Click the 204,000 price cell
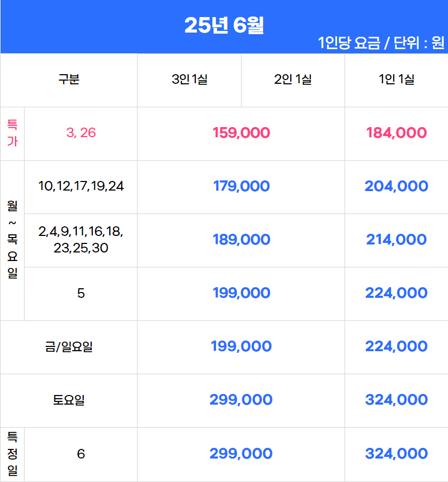This screenshot has width=448, height=482. pos(396,186)
